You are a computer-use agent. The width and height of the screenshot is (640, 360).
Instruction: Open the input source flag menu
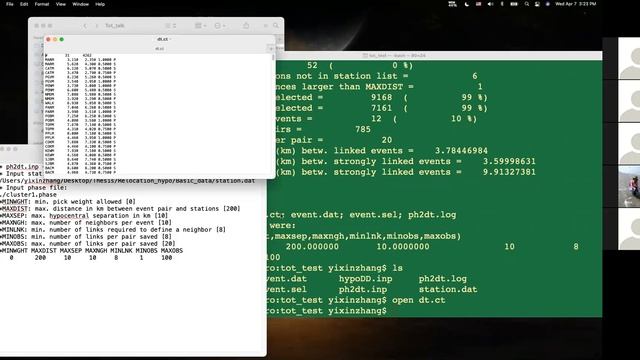pos(478,4)
